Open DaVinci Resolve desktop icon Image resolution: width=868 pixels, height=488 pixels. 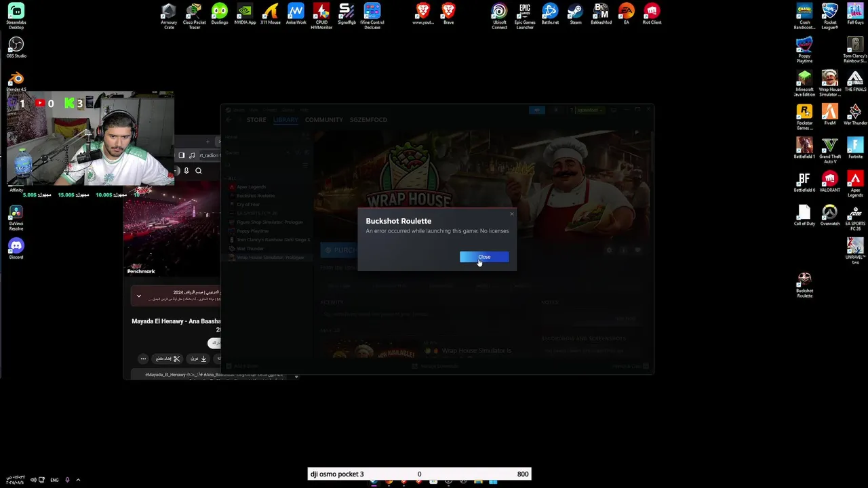(x=16, y=218)
